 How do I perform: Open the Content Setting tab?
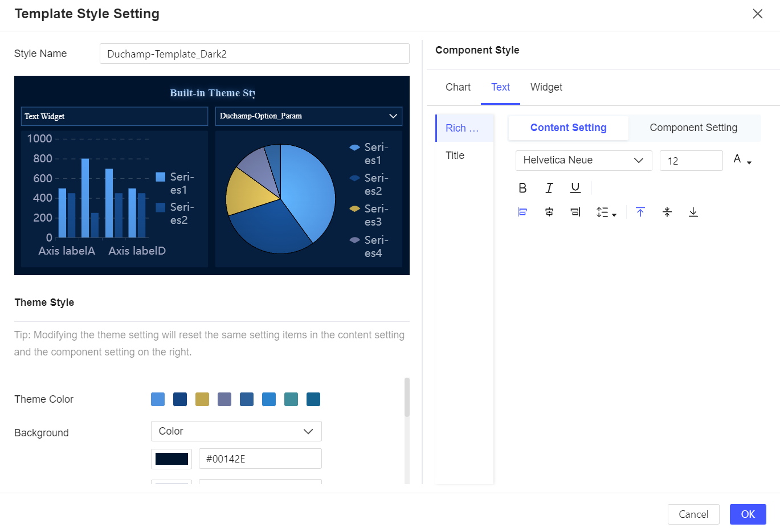(x=569, y=128)
